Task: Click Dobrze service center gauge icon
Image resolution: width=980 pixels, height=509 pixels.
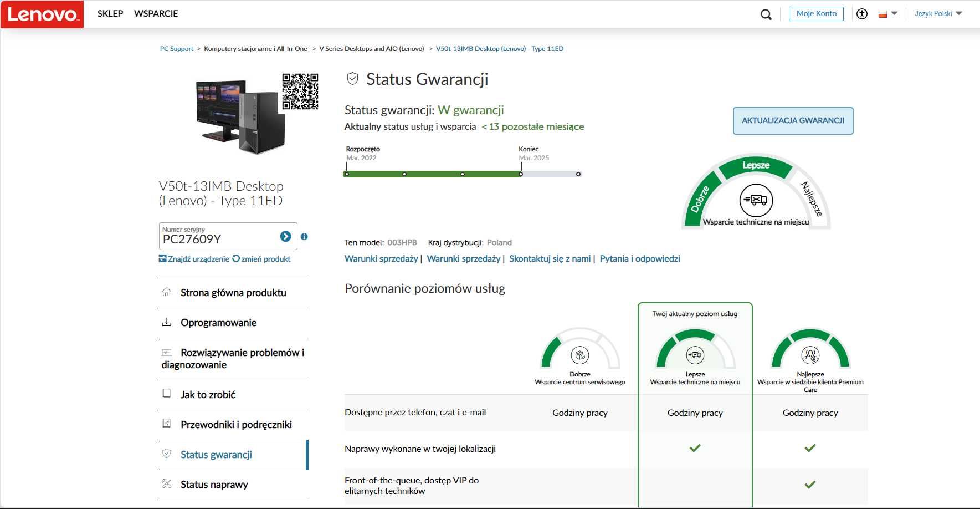Action: click(x=580, y=355)
